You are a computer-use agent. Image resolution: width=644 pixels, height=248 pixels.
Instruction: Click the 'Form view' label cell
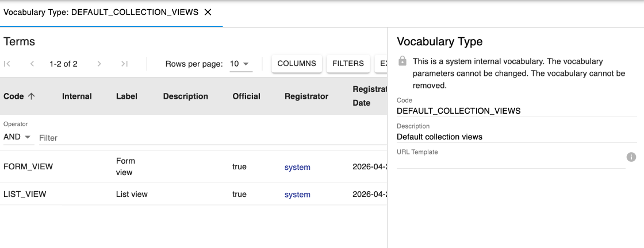125,167
